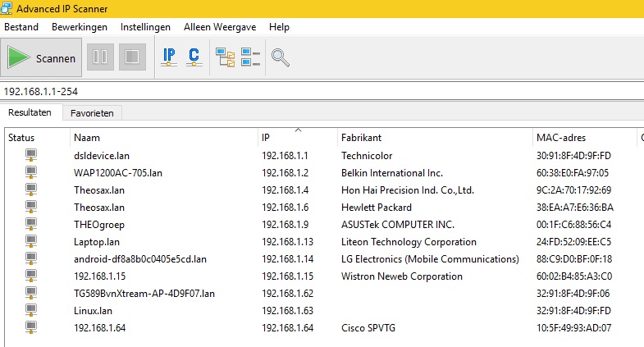Click status icon of THEOgroep row
The width and height of the screenshot is (644, 347).
point(31,225)
